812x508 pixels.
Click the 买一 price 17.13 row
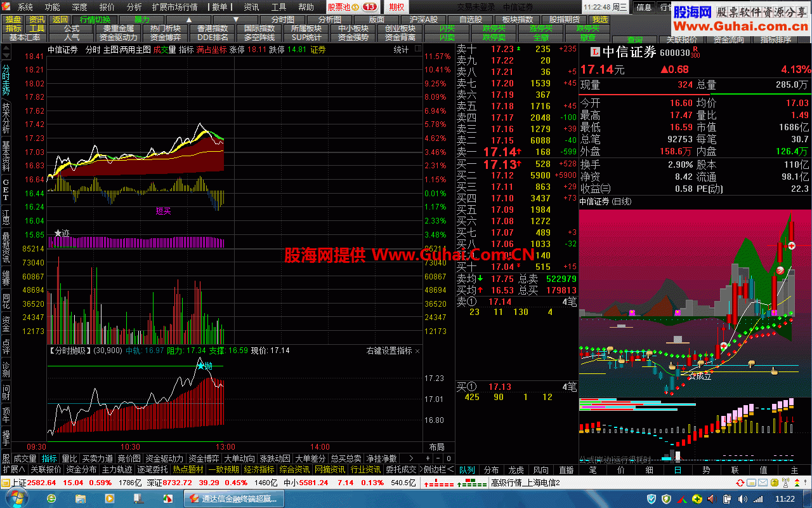517,164
